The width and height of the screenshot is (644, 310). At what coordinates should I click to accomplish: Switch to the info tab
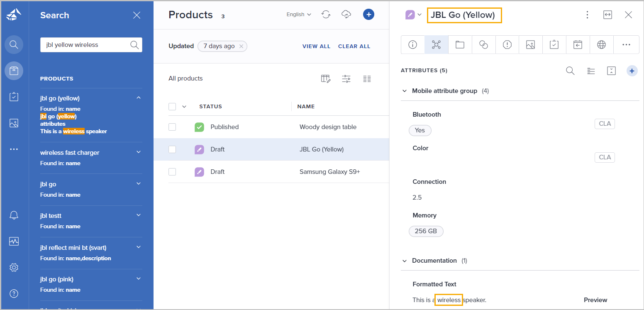click(x=413, y=45)
